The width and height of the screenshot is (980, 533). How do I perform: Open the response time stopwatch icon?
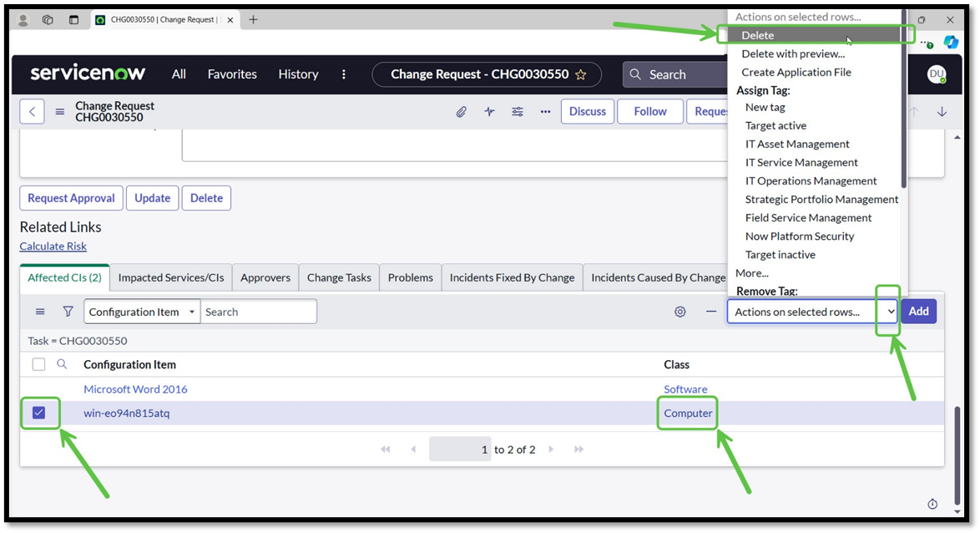tap(932, 504)
